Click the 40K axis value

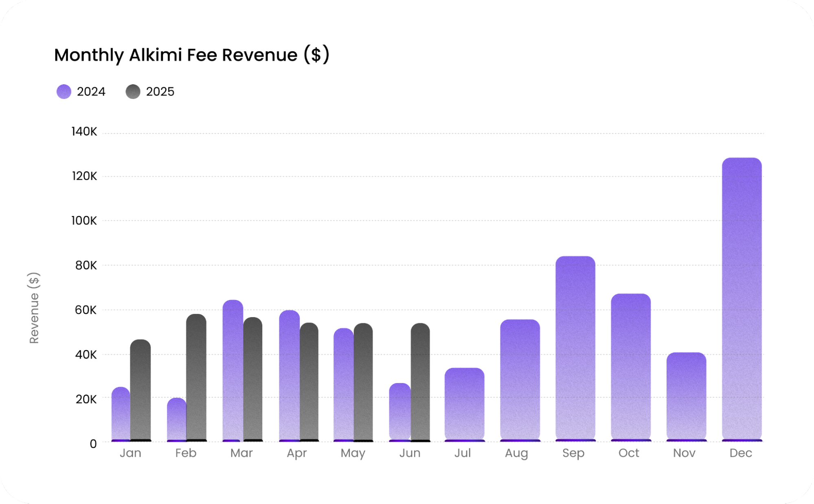point(86,355)
